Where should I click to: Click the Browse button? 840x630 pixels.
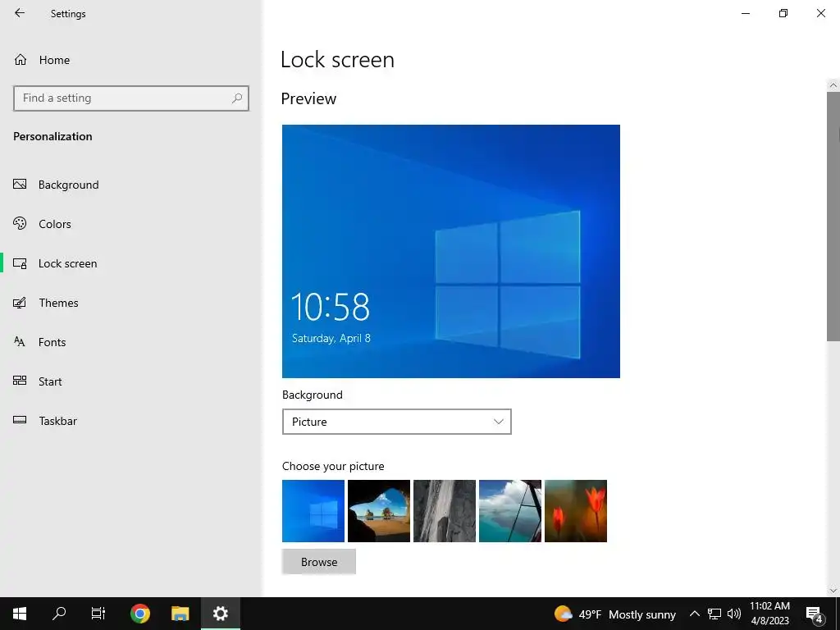[319, 562]
